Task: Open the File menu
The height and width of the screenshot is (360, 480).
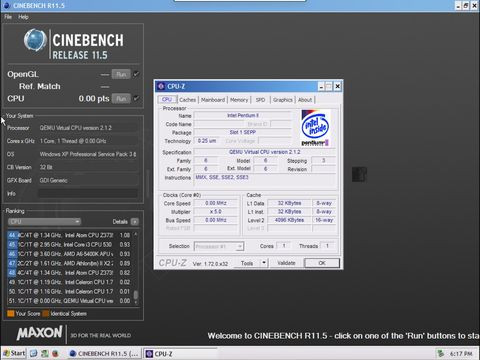Action: (x=8, y=17)
